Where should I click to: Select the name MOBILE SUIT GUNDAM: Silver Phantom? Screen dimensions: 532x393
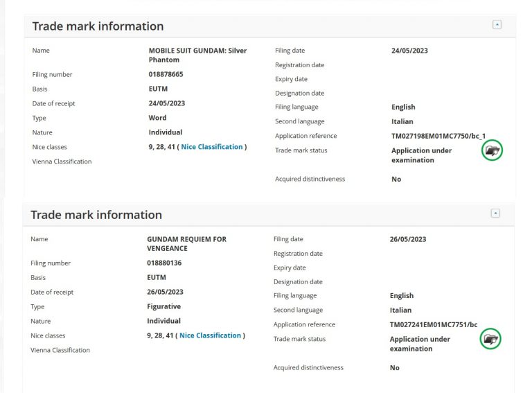(x=197, y=55)
